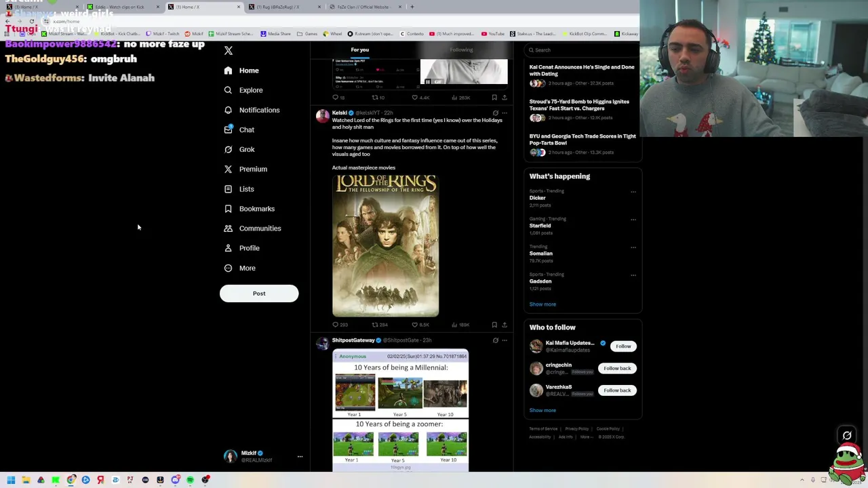Switch to the For you tab
868x488 pixels.
[x=360, y=49]
